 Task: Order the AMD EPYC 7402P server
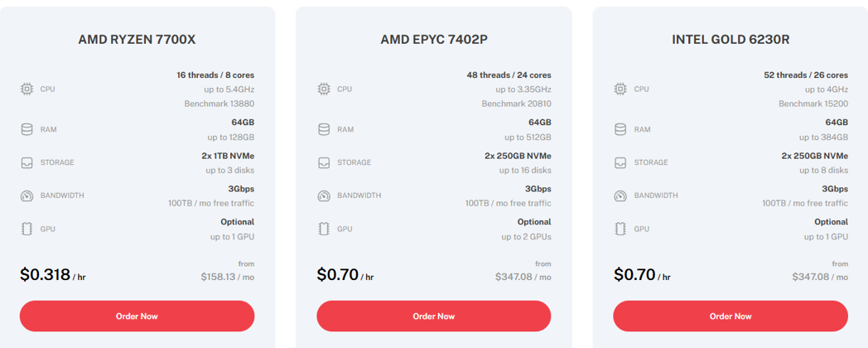[433, 316]
